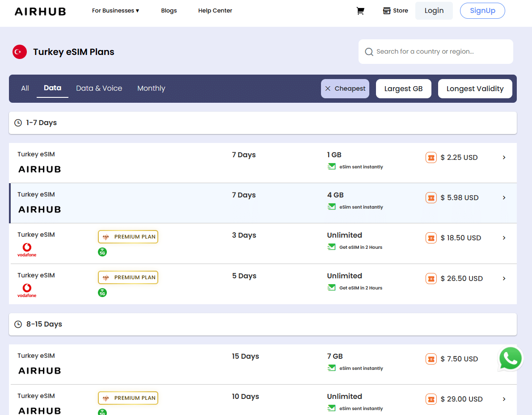Toggle the Largest GB sort option
Viewport: 532px width, 415px height.
coord(403,88)
